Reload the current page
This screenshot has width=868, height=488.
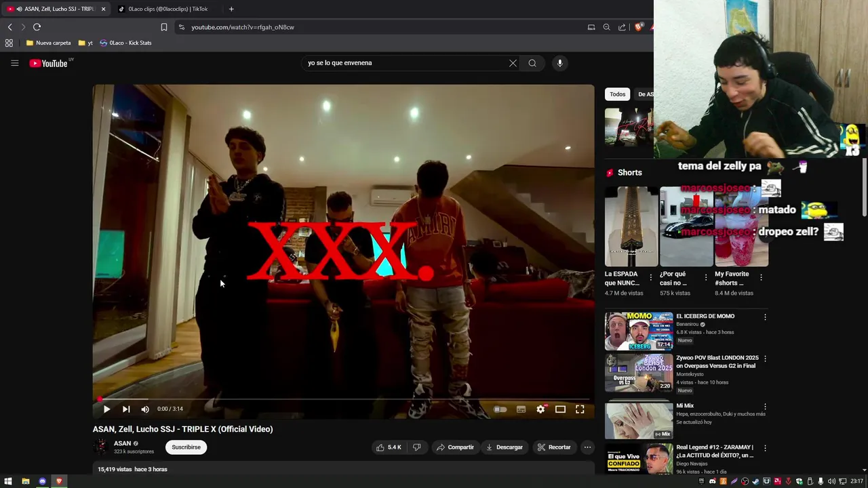pos(37,27)
